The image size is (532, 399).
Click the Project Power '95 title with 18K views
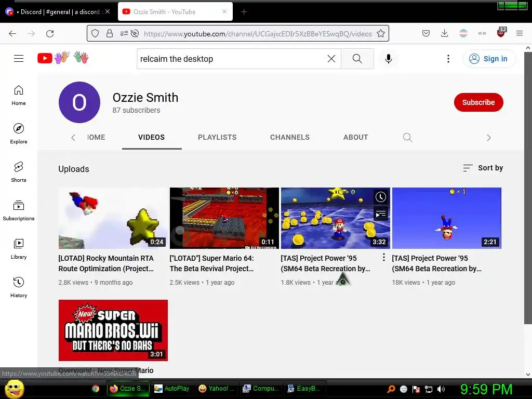click(436, 263)
